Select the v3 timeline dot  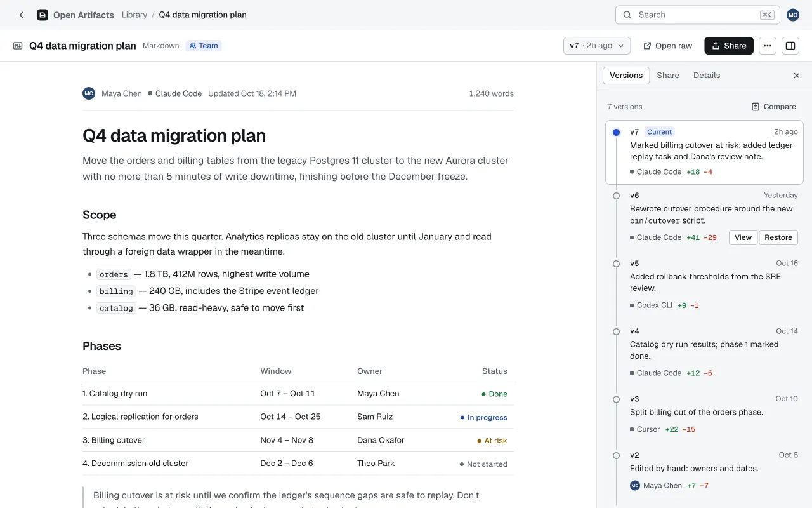616,399
